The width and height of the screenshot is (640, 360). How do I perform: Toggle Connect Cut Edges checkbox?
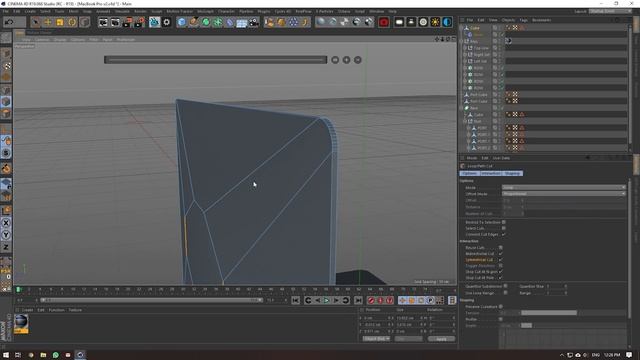pos(504,234)
